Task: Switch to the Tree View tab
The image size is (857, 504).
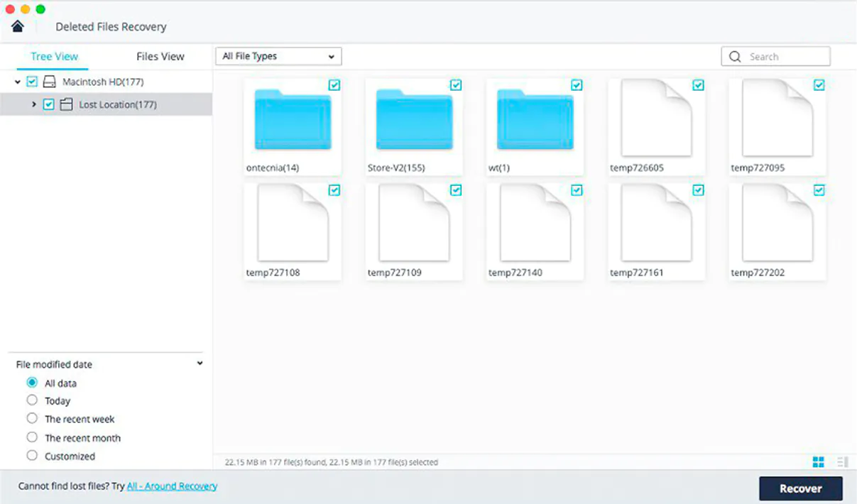Action: point(54,56)
